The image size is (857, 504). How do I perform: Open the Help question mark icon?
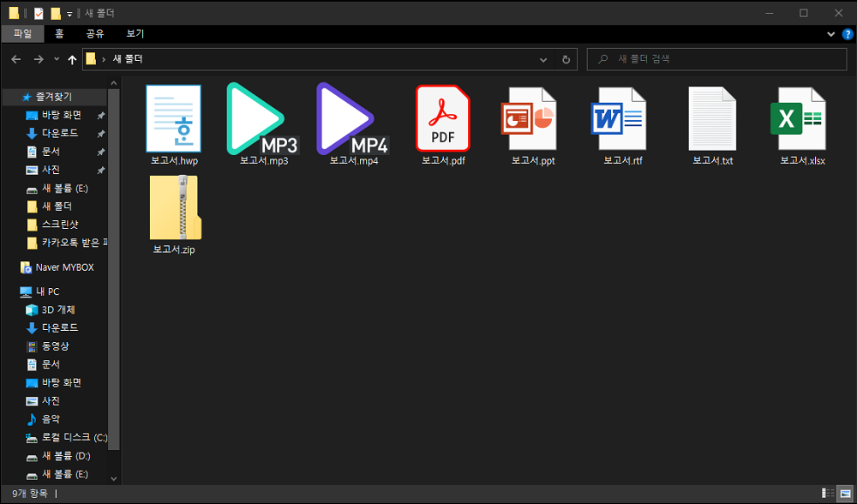pyautogui.click(x=848, y=34)
